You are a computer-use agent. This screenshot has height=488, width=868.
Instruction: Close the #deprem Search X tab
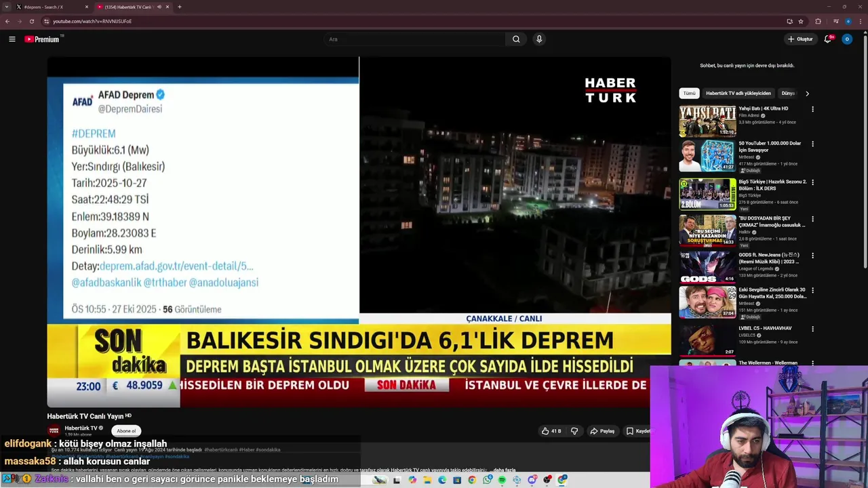(87, 7)
